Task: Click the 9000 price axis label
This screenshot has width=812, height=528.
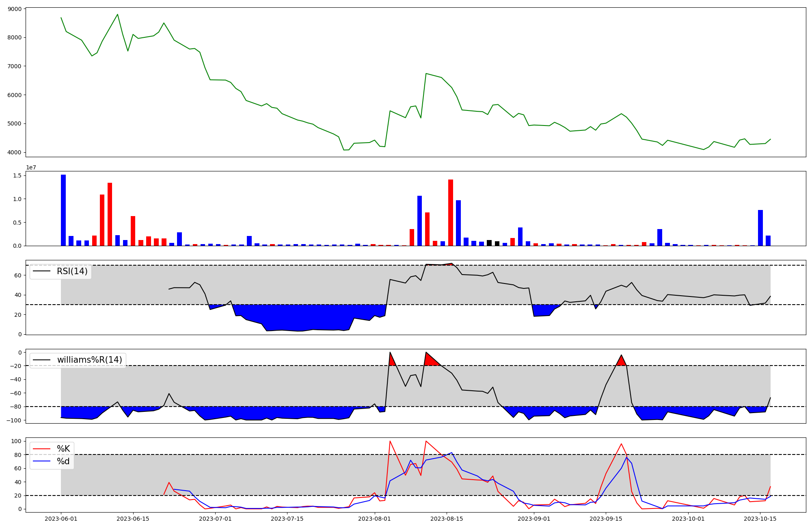Action: [x=15, y=9]
